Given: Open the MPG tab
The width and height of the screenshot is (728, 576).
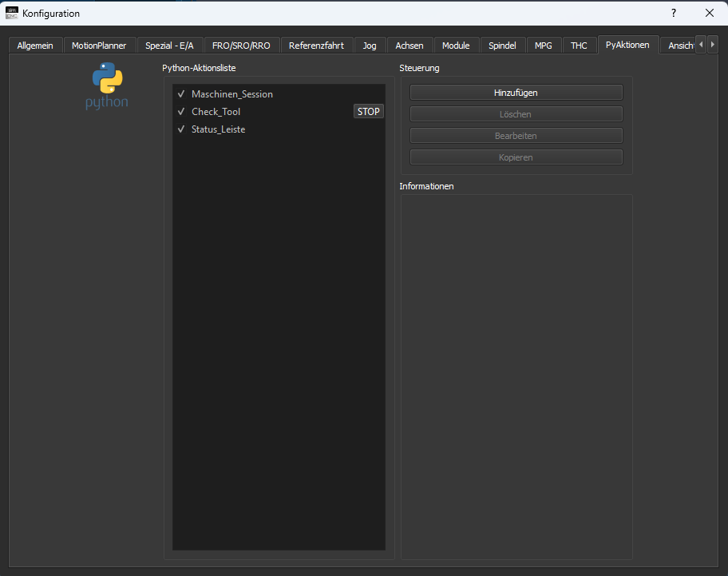Looking at the screenshot, I should pos(544,46).
